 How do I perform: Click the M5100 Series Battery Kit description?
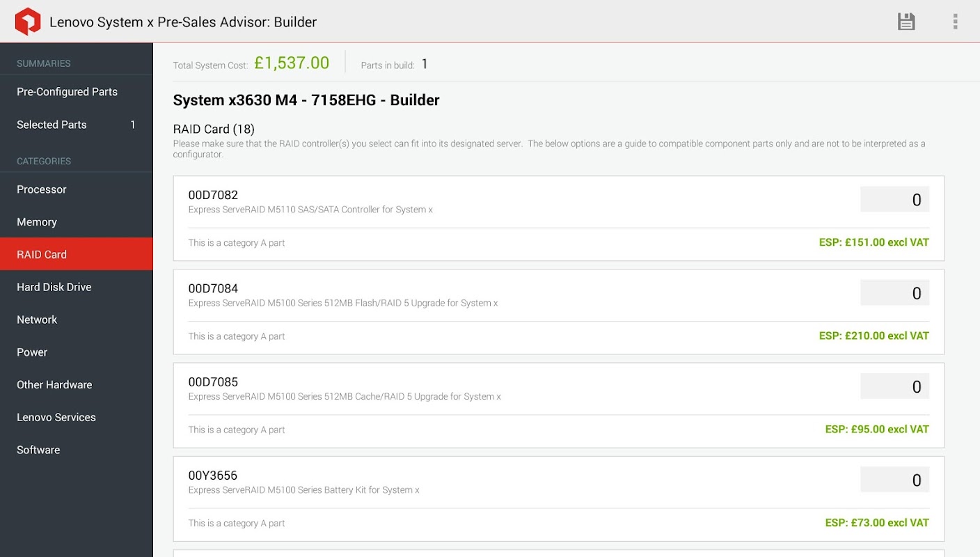coord(303,489)
